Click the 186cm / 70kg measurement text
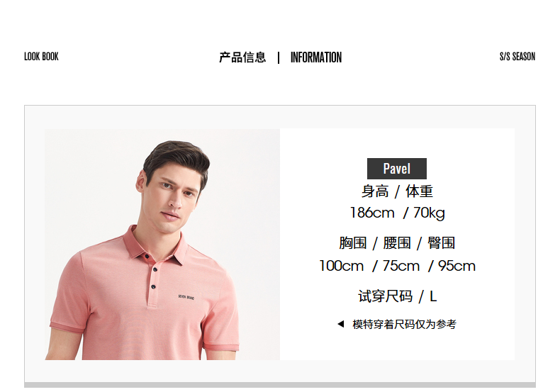 click(x=397, y=213)
